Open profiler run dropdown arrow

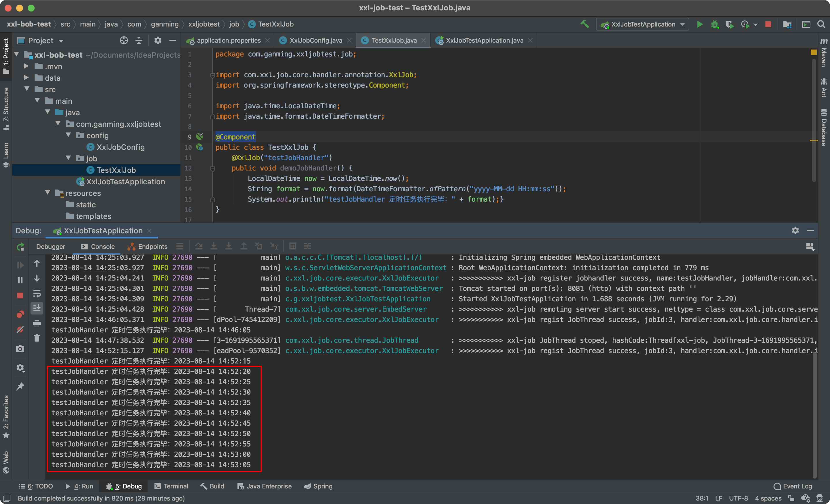coord(756,24)
